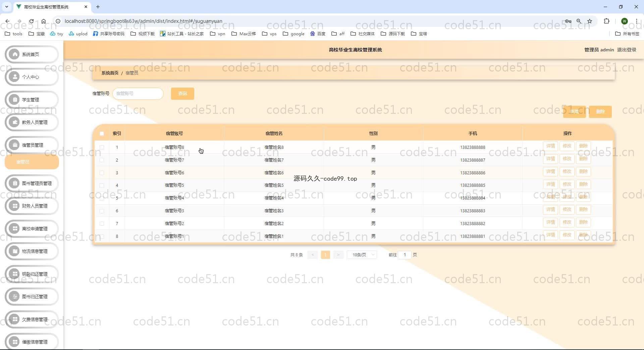The width and height of the screenshot is (644, 350).
Task: Open the browser extensions puzzle icon
Action: pyautogui.click(x=606, y=21)
